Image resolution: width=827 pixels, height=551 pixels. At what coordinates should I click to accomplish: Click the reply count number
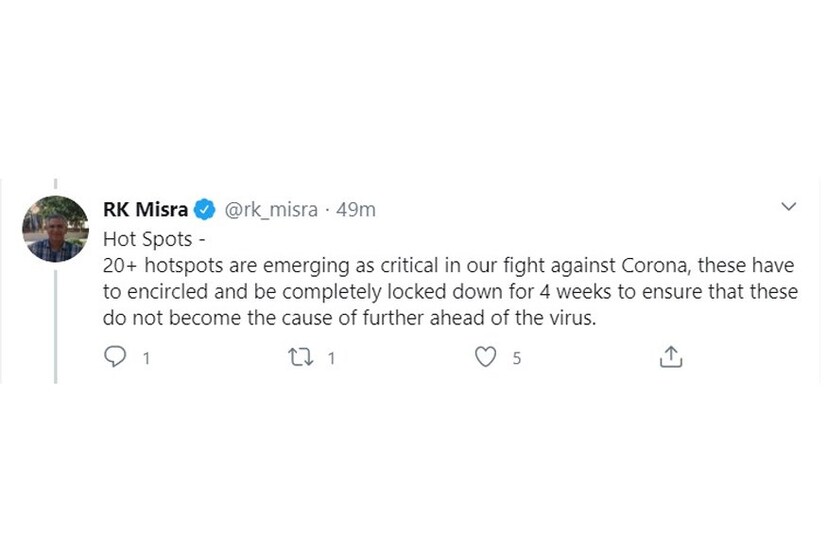tap(146, 358)
